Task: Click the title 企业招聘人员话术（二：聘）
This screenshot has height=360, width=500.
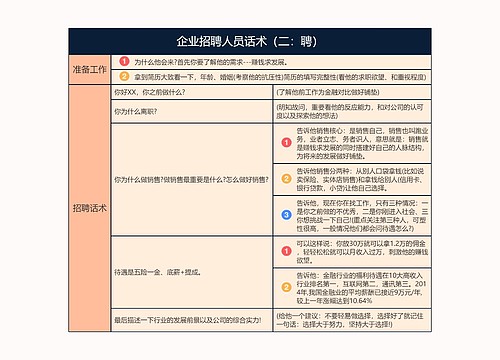Action: point(247,42)
